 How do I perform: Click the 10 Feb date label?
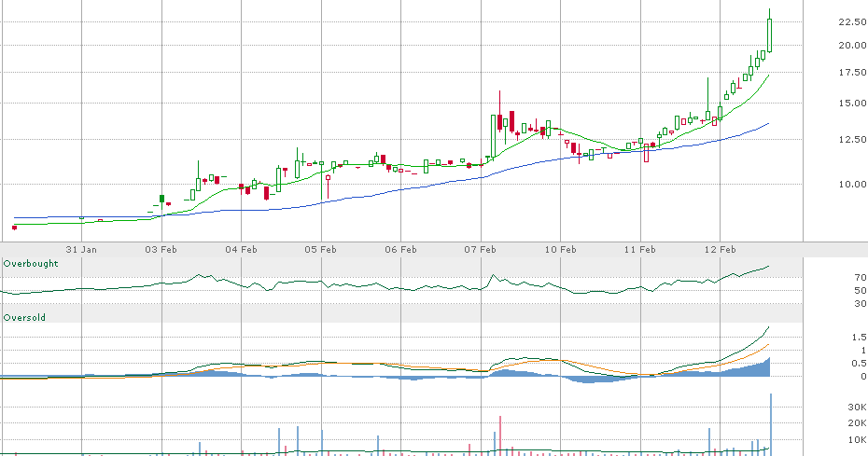[x=560, y=250]
